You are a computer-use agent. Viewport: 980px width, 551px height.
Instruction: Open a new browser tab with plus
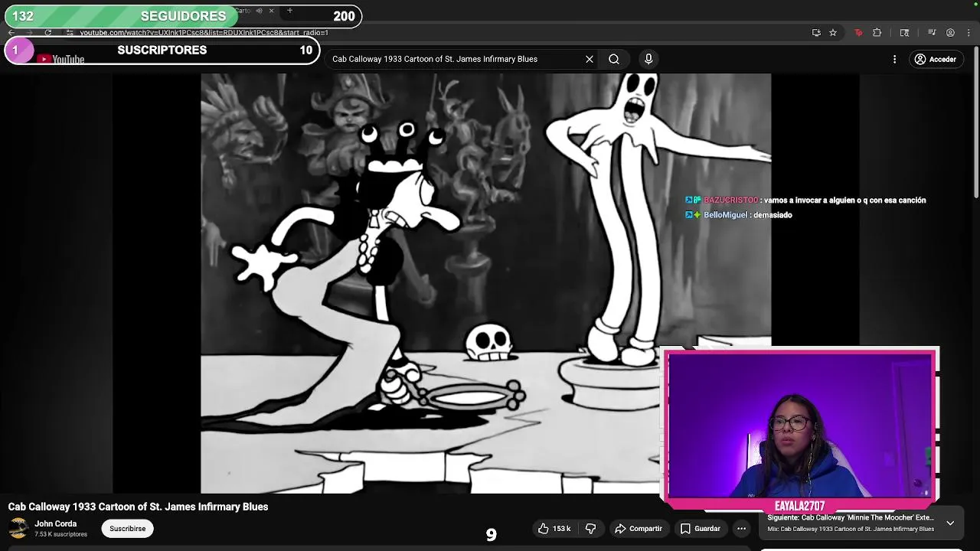[289, 11]
